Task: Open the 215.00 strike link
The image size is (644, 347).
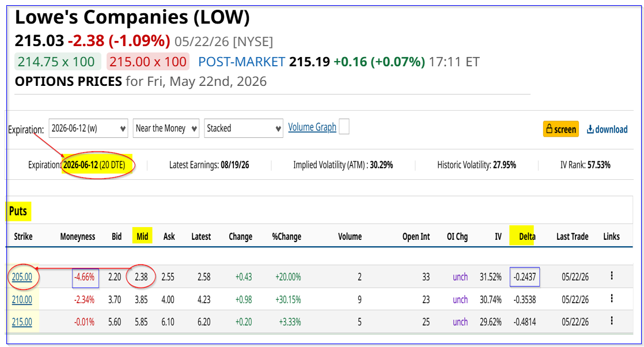Action: (22, 322)
